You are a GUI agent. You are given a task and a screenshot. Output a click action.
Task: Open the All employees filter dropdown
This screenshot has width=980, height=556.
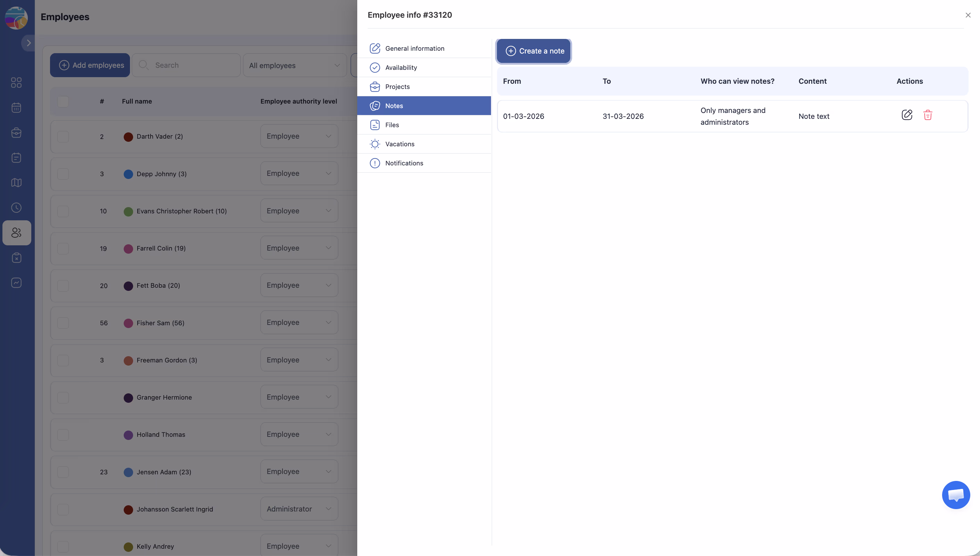pyautogui.click(x=295, y=65)
